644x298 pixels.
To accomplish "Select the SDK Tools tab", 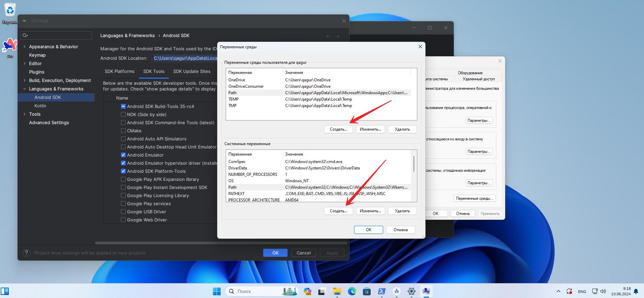I will pos(154,71).
